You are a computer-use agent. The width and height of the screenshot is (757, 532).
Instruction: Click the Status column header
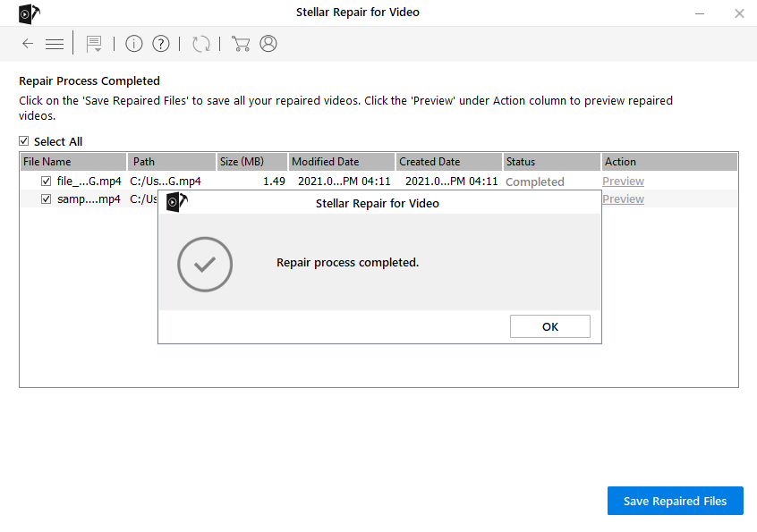[551, 162]
